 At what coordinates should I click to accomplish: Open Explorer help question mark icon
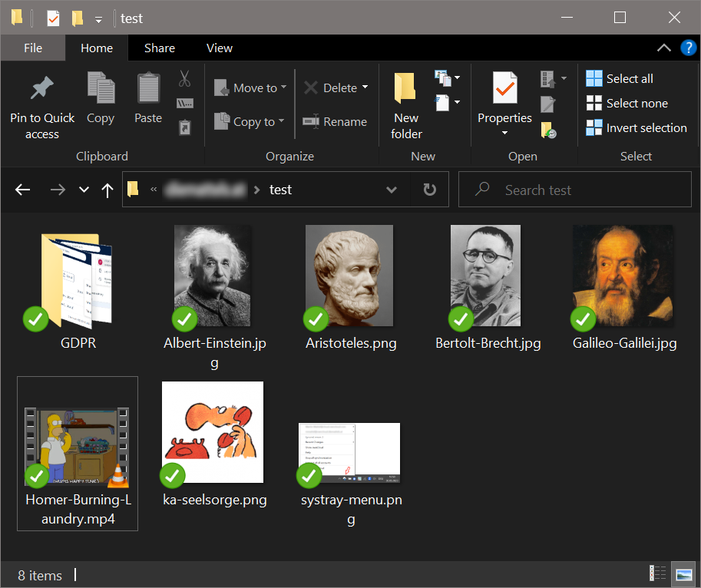point(689,48)
